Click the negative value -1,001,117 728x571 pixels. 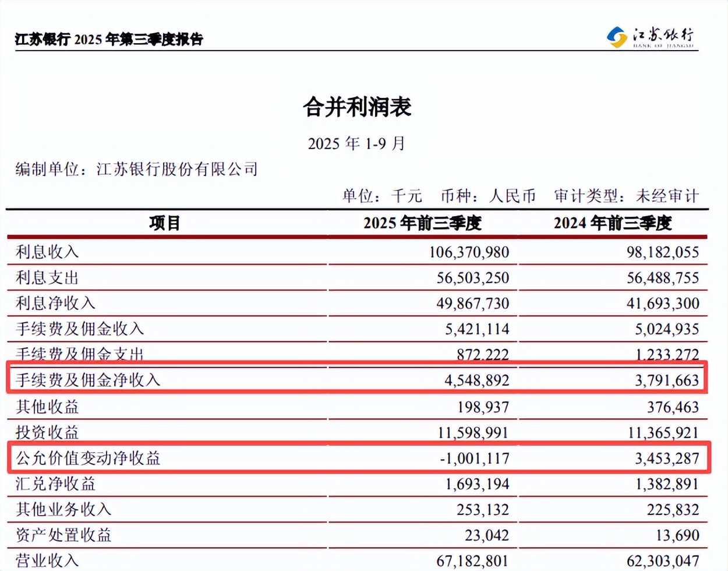click(x=475, y=459)
